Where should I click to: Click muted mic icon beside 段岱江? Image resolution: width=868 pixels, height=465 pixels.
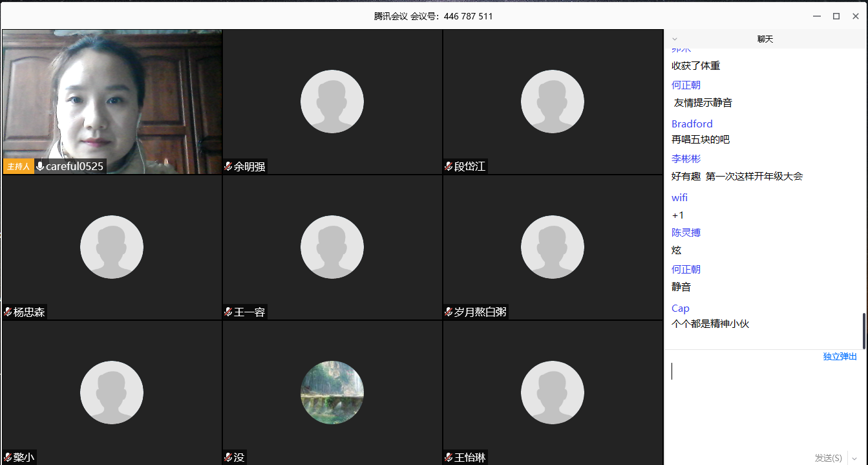(449, 167)
